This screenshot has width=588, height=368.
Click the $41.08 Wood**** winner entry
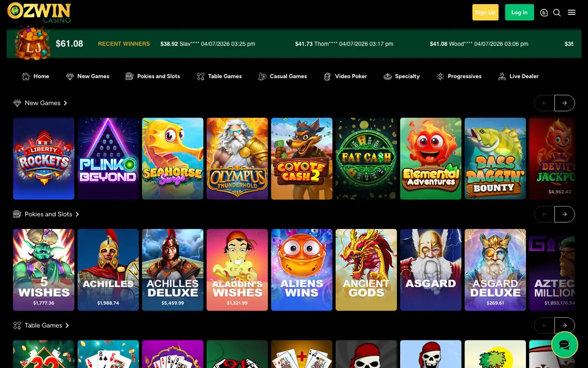[x=479, y=44]
